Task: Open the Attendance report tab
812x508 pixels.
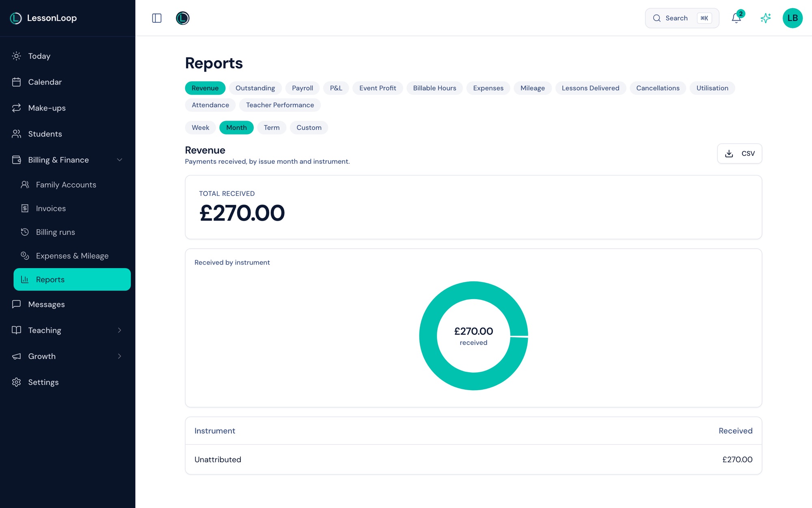Action: click(210, 105)
